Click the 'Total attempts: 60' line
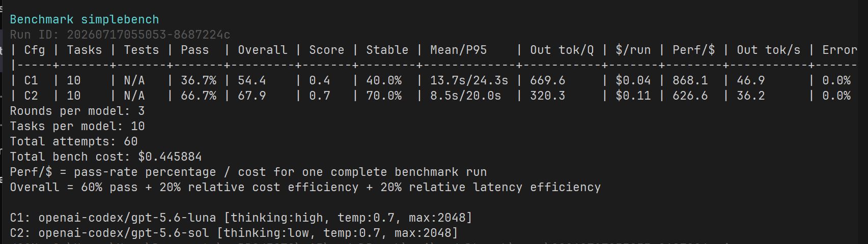Screen dimensions: 868x244 [74, 141]
